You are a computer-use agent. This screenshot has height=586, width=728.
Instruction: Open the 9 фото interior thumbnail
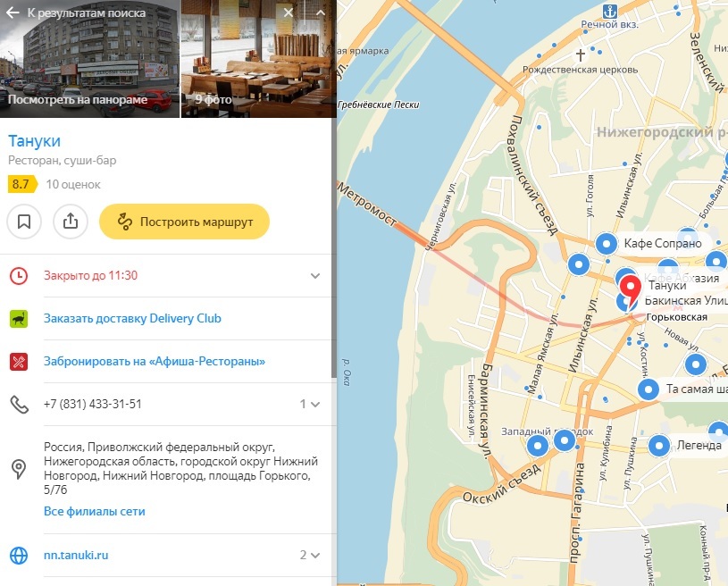pyautogui.click(x=259, y=59)
